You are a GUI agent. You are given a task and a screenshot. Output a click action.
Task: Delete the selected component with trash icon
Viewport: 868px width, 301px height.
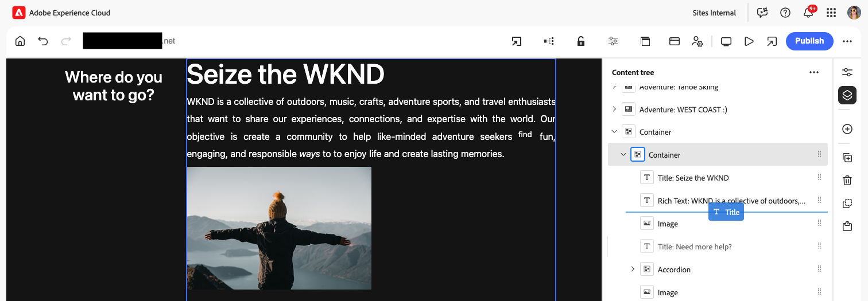coord(847,181)
